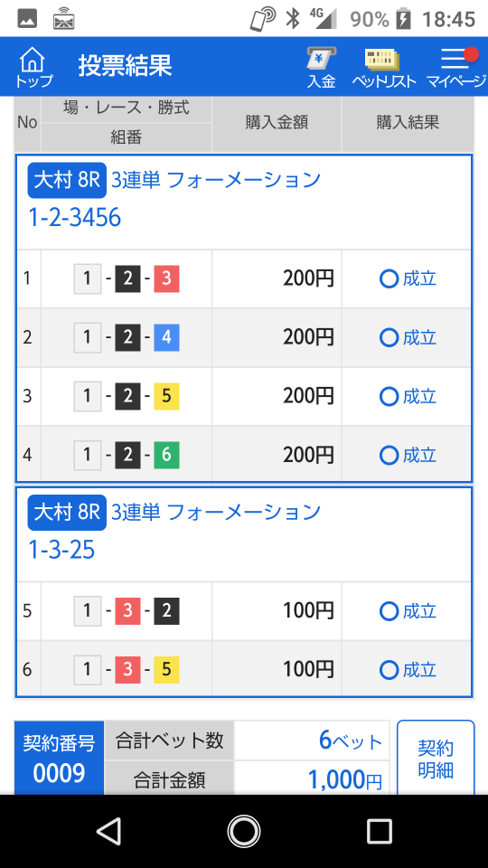The width and height of the screenshot is (488, 868).
Task: Click the second 大村 8R badge
Action: (67, 513)
